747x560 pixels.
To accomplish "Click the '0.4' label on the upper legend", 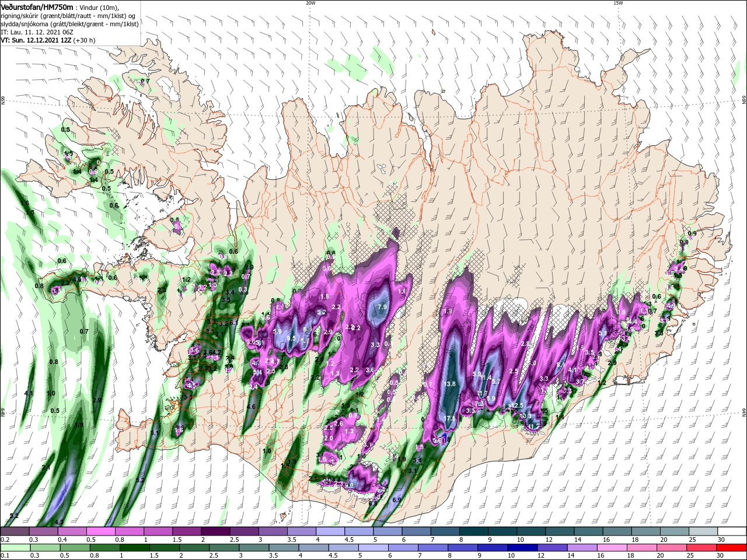I will point(62,540).
